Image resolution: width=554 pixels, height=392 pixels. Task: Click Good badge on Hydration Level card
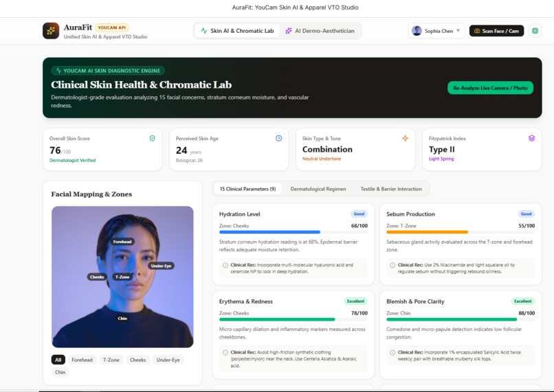359,214
